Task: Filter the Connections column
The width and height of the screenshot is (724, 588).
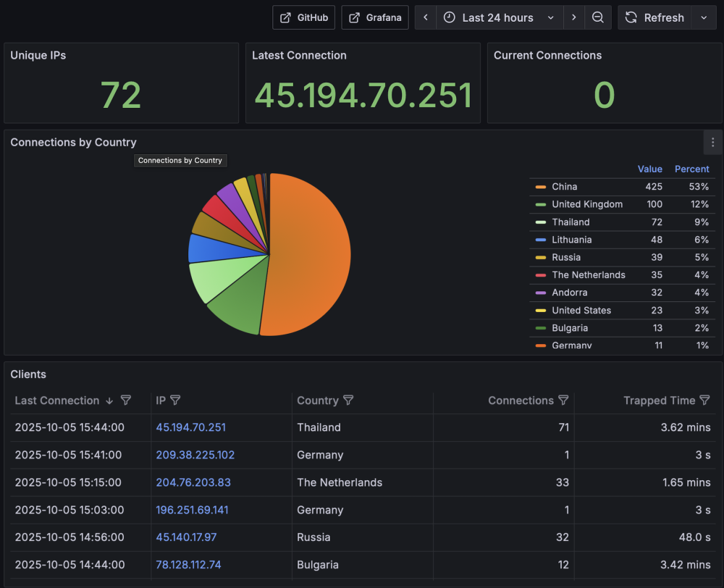Action: click(563, 400)
